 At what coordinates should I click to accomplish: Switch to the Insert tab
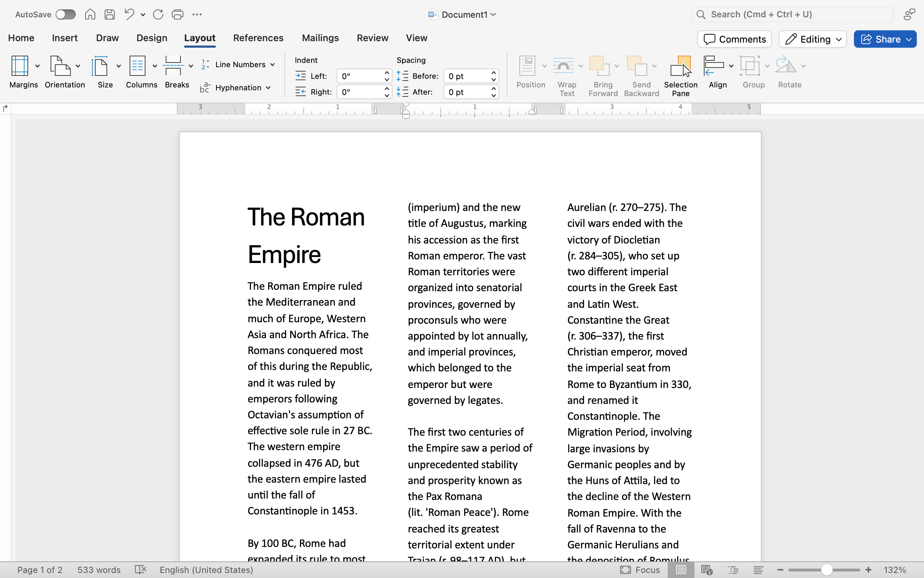[65, 38]
